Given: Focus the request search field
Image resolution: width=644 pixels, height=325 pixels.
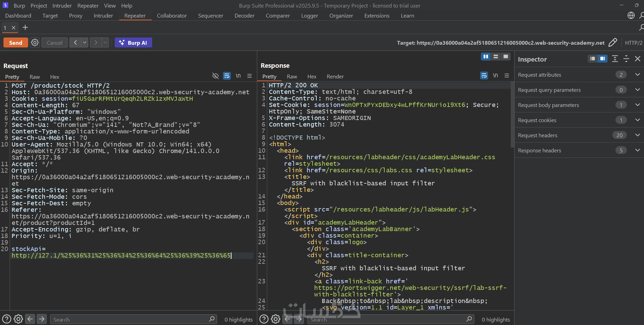Looking at the screenshot, I should (x=134, y=319).
